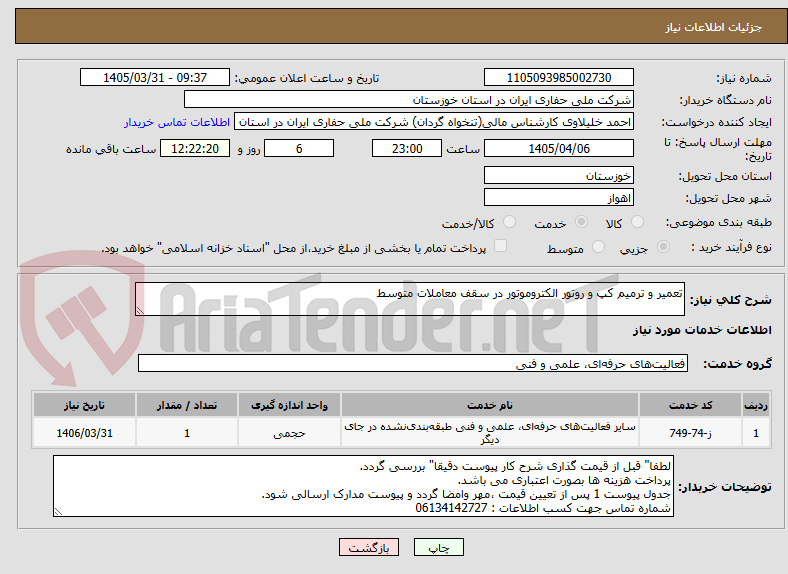
Task: Click the service code cell ز-74-749
Action: pos(691,433)
